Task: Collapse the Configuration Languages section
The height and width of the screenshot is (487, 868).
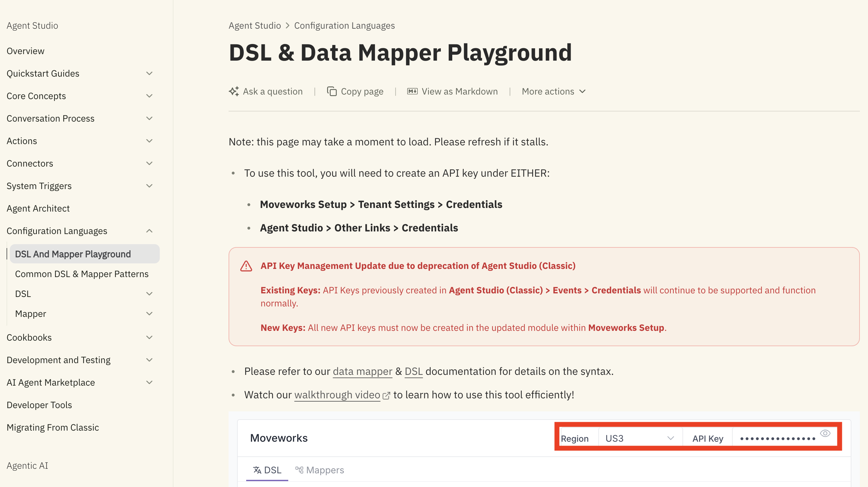Action: 149,231
